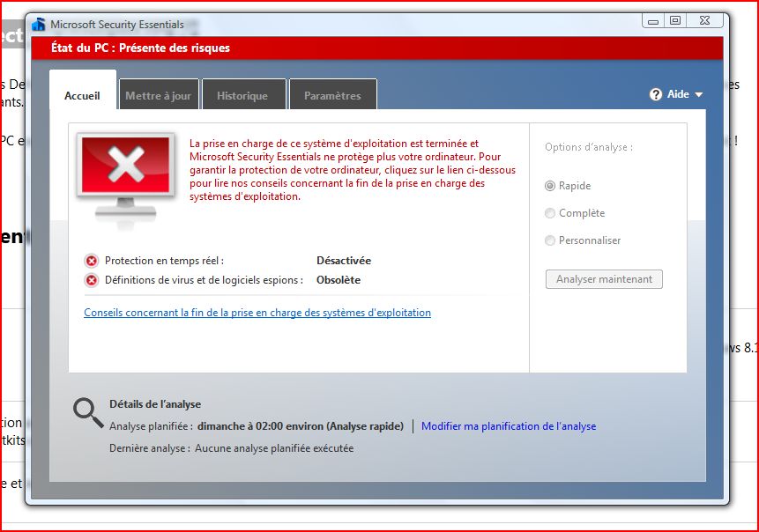759x532 pixels.
Task: Maximize the Security Essentials window
Action: click(x=675, y=21)
